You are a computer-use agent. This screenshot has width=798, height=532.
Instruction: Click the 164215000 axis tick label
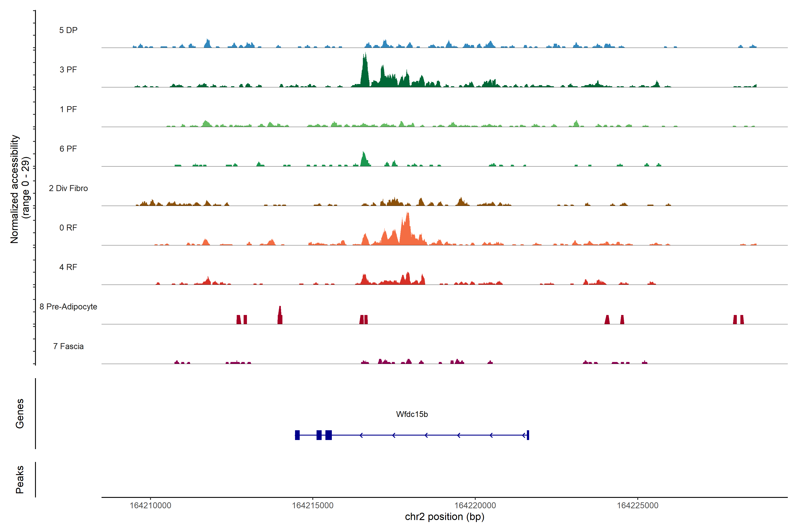(313, 505)
